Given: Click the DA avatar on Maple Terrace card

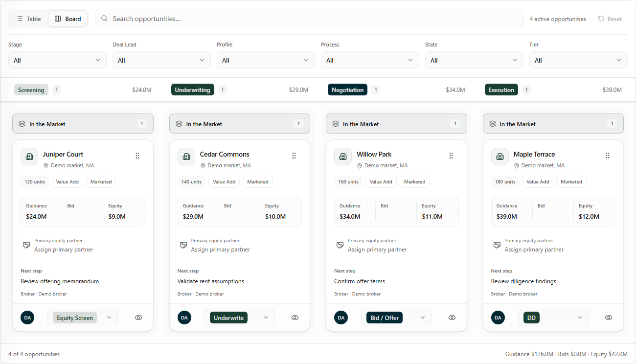Looking at the screenshot, I should pyautogui.click(x=498, y=318).
